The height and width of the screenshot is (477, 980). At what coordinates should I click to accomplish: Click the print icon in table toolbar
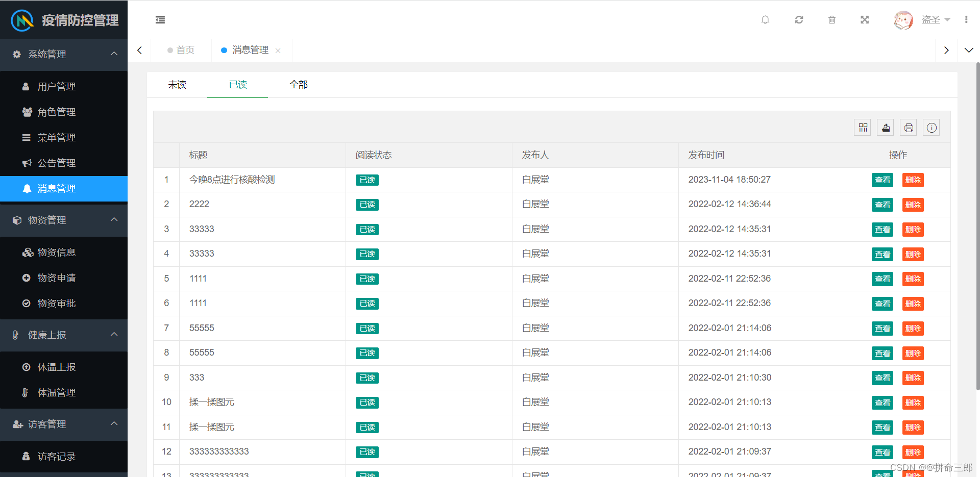click(x=909, y=128)
